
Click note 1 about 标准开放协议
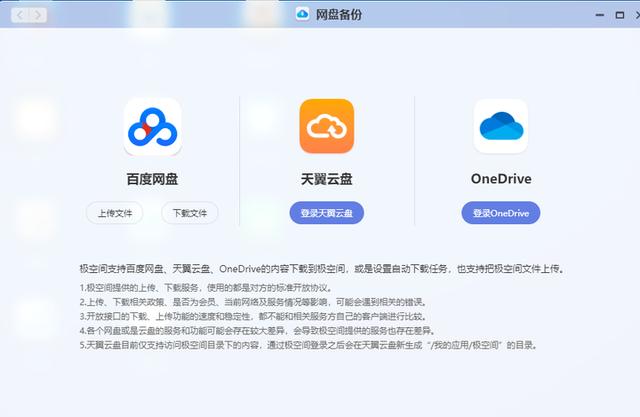point(206,288)
